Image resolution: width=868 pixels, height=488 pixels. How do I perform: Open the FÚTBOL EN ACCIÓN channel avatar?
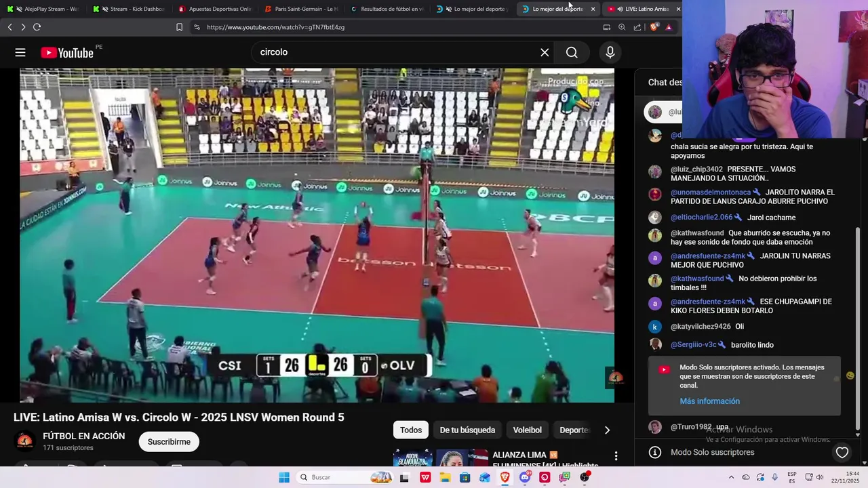[25, 441]
